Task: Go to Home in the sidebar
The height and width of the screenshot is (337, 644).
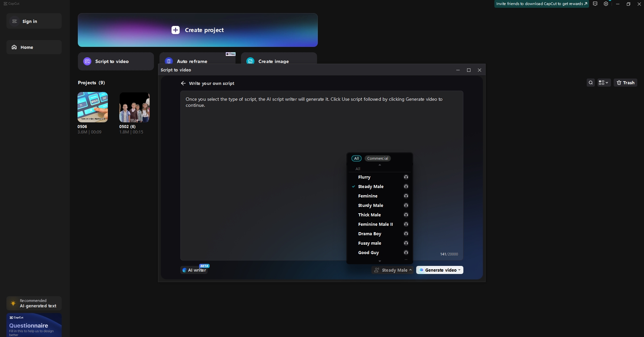Action: coord(34,47)
